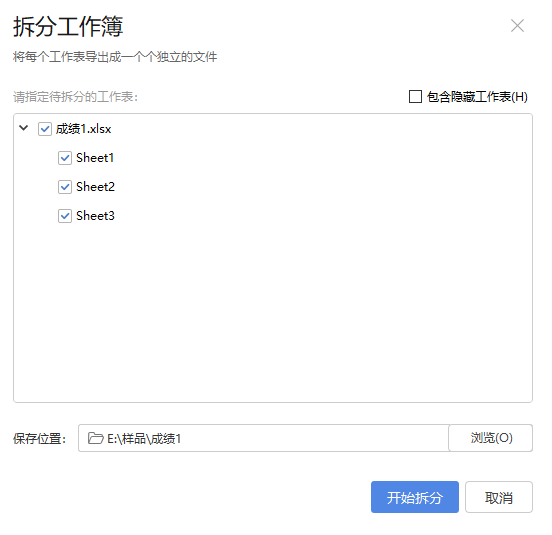Select the 成绩1.xlsx file name label

(83, 129)
